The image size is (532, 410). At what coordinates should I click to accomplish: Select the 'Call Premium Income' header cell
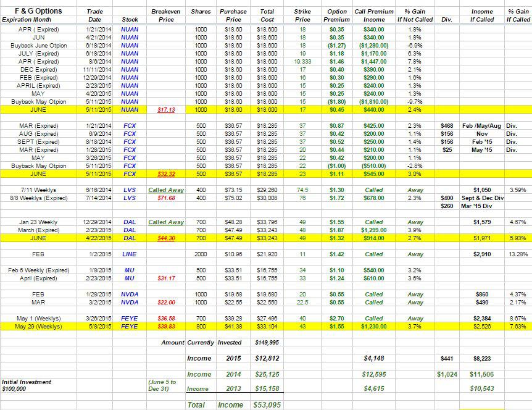[x=374, y=15]
